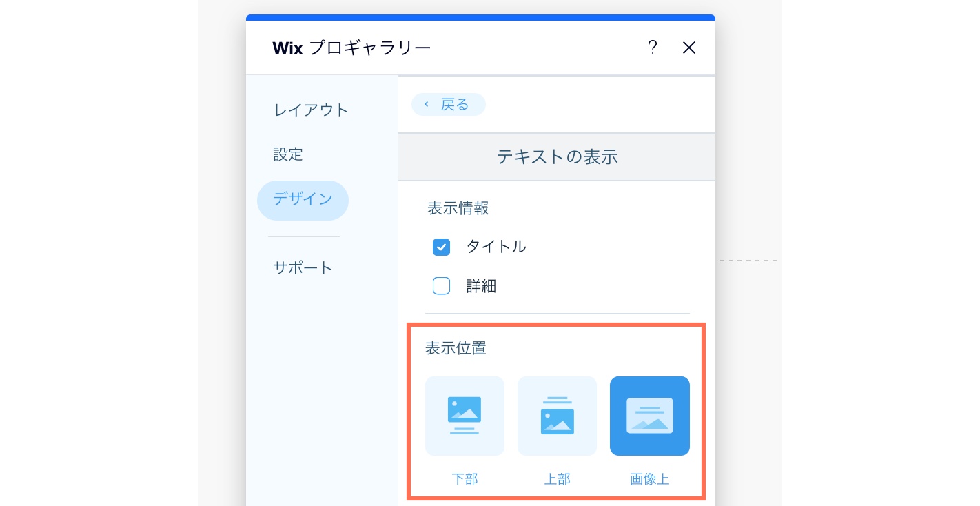Open the サポート page
The image size is (980, 506).
pos(303,267)
